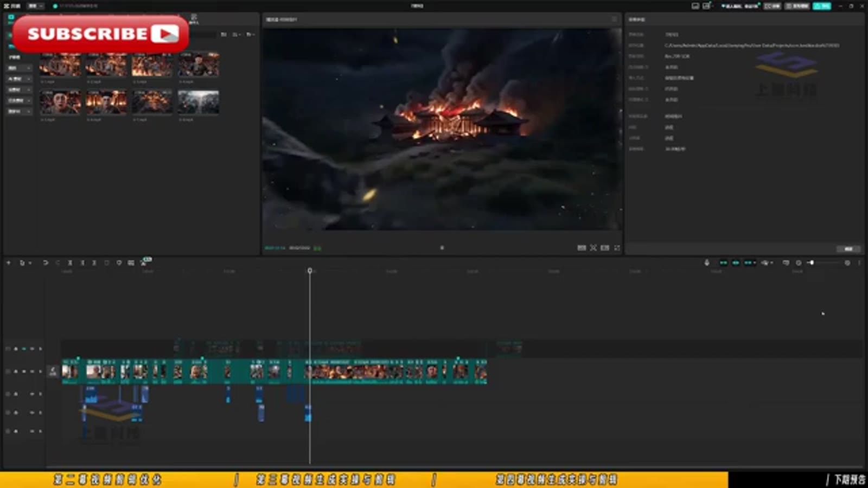Image resolution: width=868 pixels, height=488 pixels.
Task: Open the shortcut keyboard icon in title bar
Action: click(x=695, y=6)
